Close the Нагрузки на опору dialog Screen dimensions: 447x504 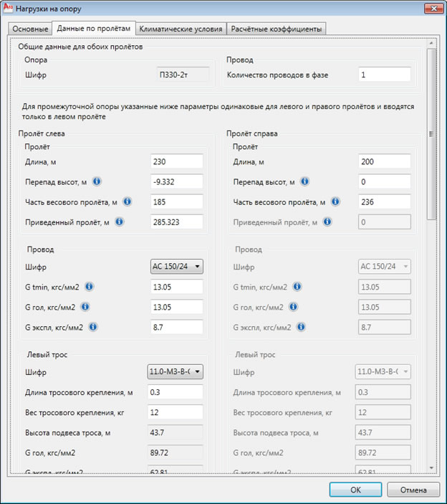click(x=434, y=9)
